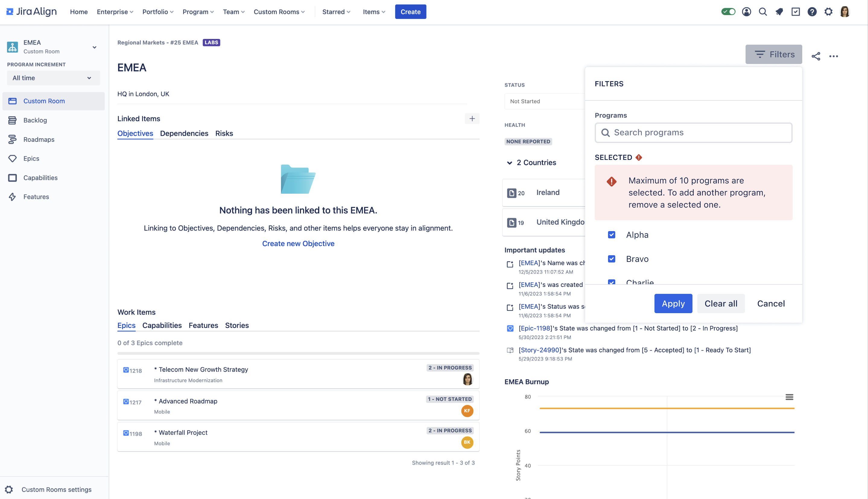
Task: Open the user profile circle icon
Action: [746, 12]
